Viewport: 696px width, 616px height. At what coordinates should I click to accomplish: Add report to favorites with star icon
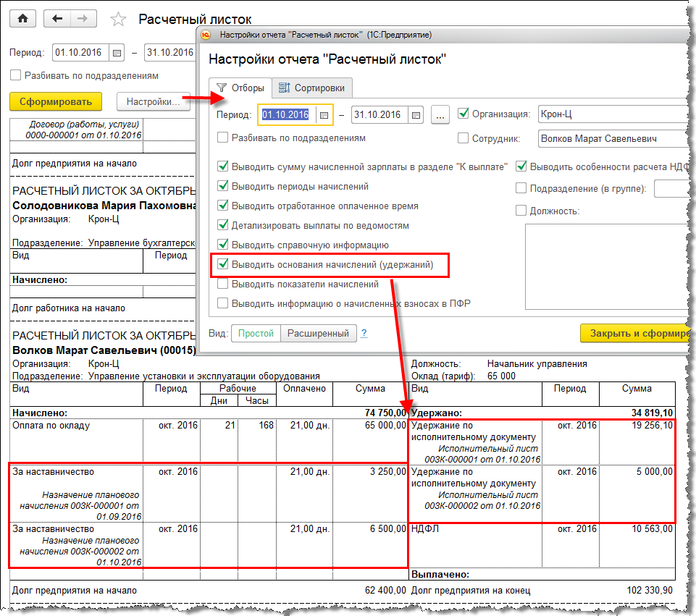[118, 19]
